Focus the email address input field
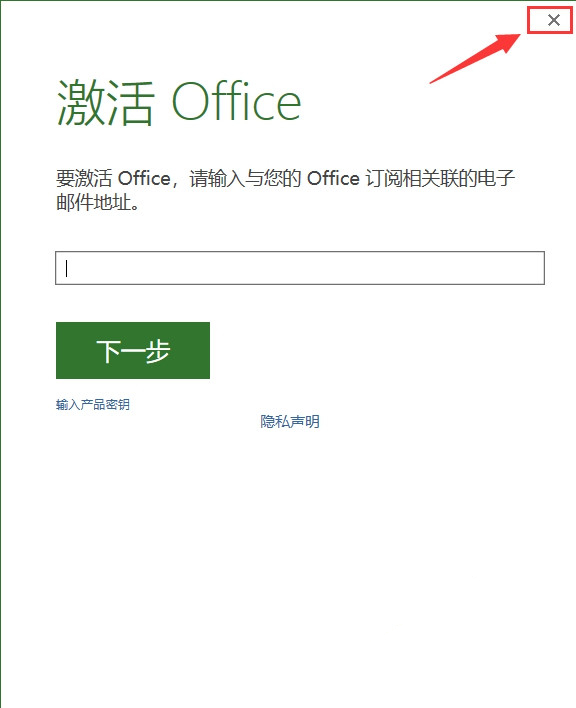576x708 pixels. tap(300, 268)
